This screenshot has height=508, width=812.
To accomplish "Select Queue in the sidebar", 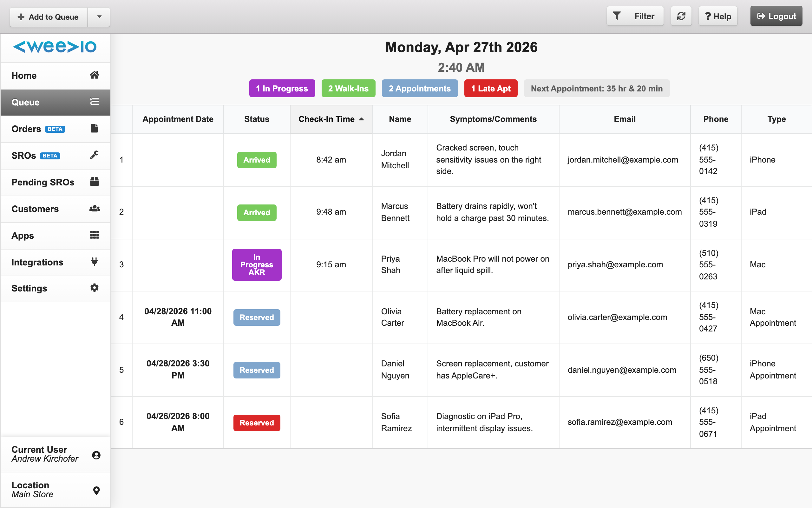I will point(56,102).
